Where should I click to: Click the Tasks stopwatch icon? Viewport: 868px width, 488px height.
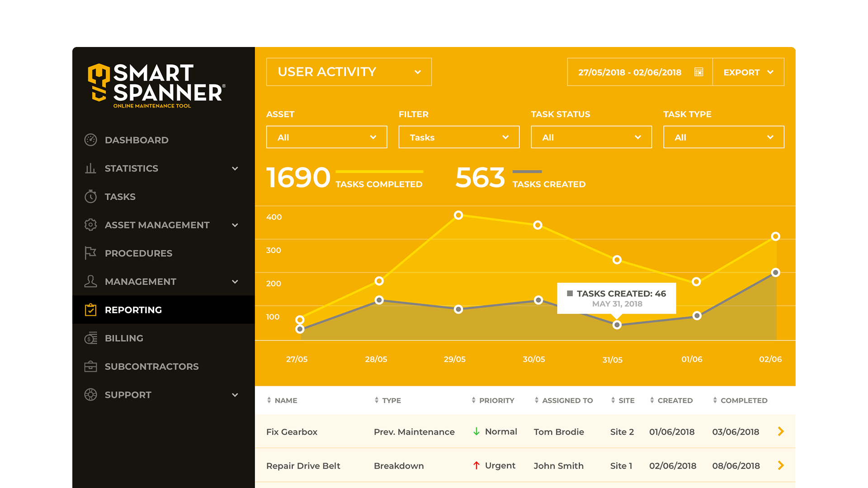(x=90, y=197)
